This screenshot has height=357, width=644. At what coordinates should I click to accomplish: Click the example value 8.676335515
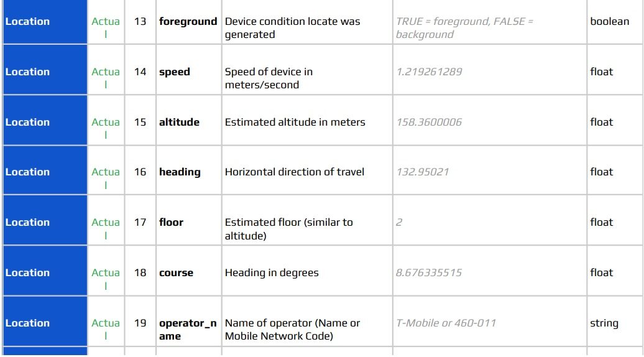[x=429, y=273]
